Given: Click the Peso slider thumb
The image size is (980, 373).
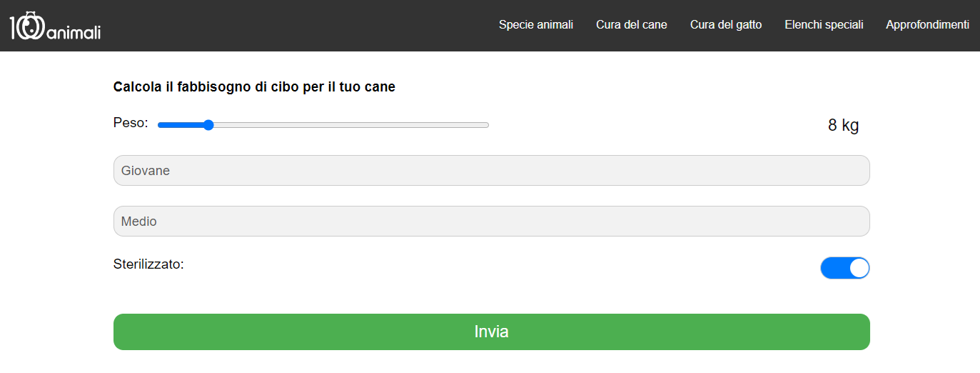Looking at the screenshot, I should click(208, 125).
